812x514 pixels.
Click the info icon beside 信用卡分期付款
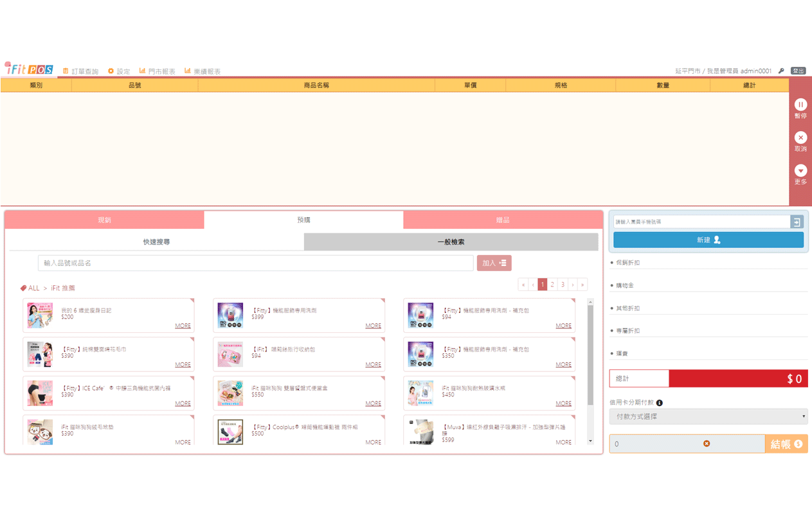tap(660, 403)
